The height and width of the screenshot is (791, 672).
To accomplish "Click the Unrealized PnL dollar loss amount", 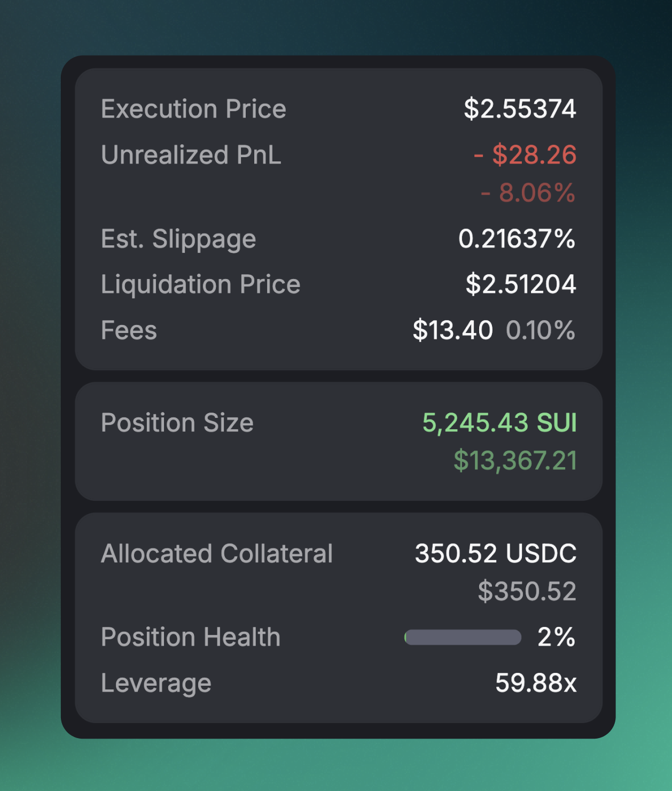I will (525, 155).
